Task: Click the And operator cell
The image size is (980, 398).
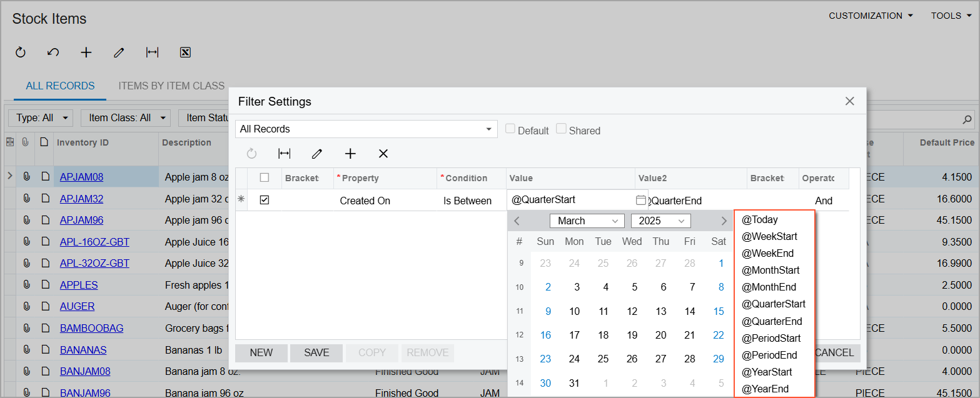Action: [824, 201]
